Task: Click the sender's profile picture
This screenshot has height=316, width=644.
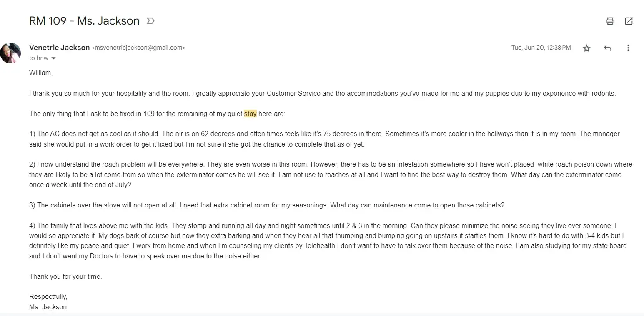Action: click(x=10, y=53)
